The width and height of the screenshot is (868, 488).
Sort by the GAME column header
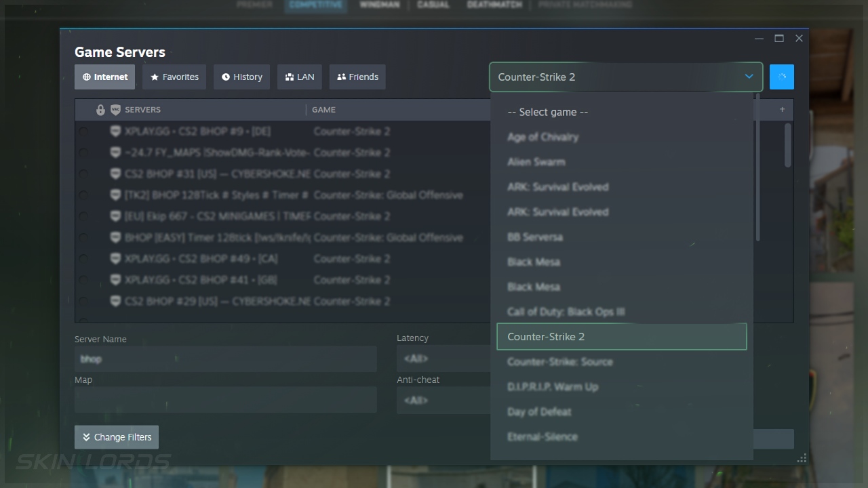coord(323,110)
